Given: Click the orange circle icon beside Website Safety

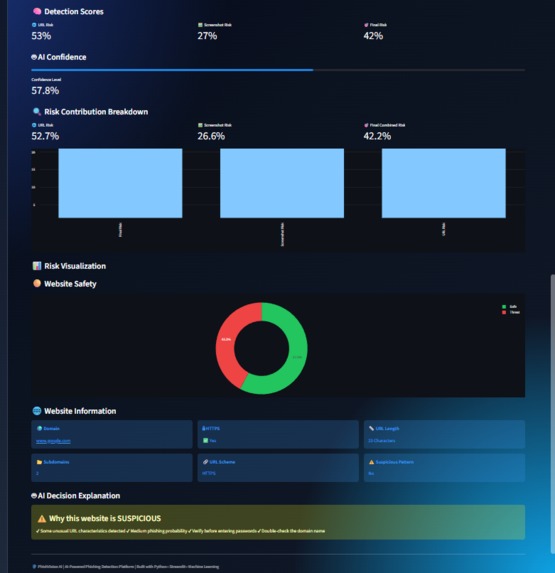Looking at the screenshot, I should 37,283.
